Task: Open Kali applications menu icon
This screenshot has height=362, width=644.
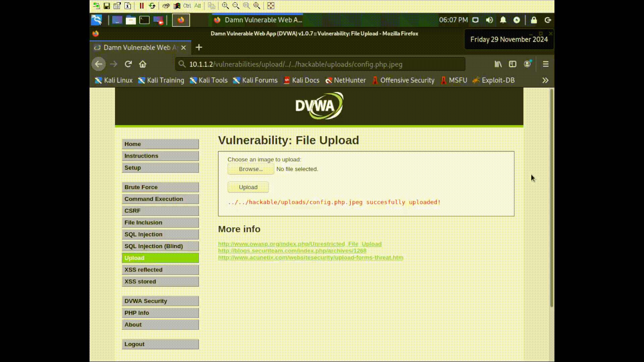Action: 97,20
